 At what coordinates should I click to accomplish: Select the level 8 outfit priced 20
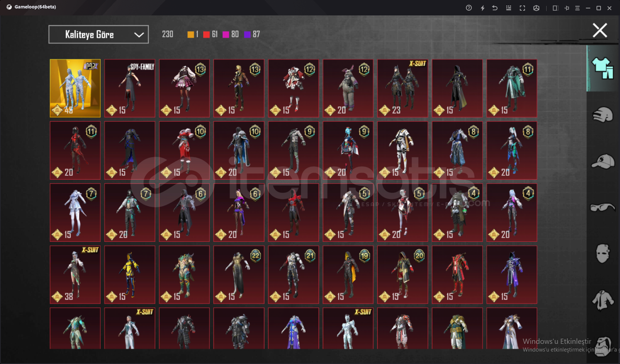coord(512,150)
